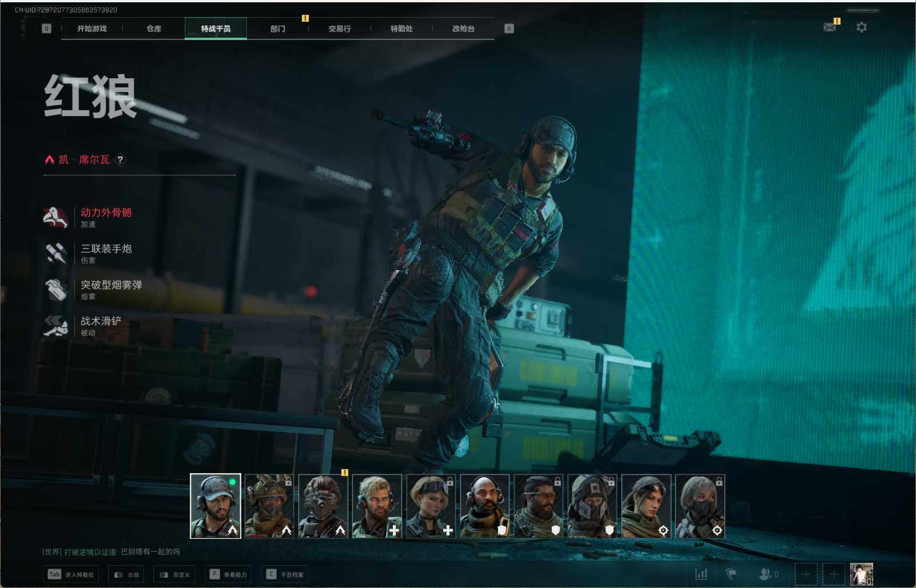This screenshot has height=588, width=916.
Task: Click the second empty squad slot plus
Action: (834, 574)
